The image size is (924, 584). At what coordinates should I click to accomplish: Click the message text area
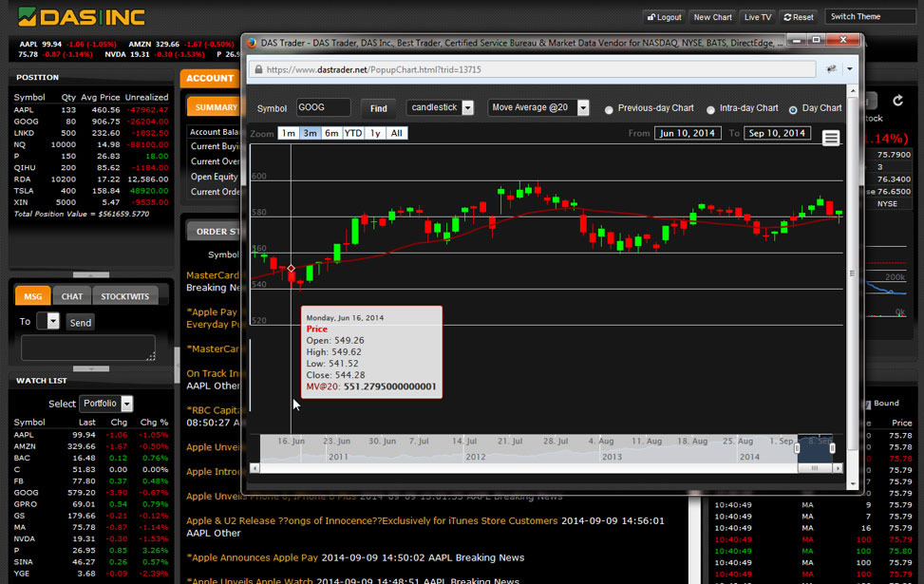(88, 348)
